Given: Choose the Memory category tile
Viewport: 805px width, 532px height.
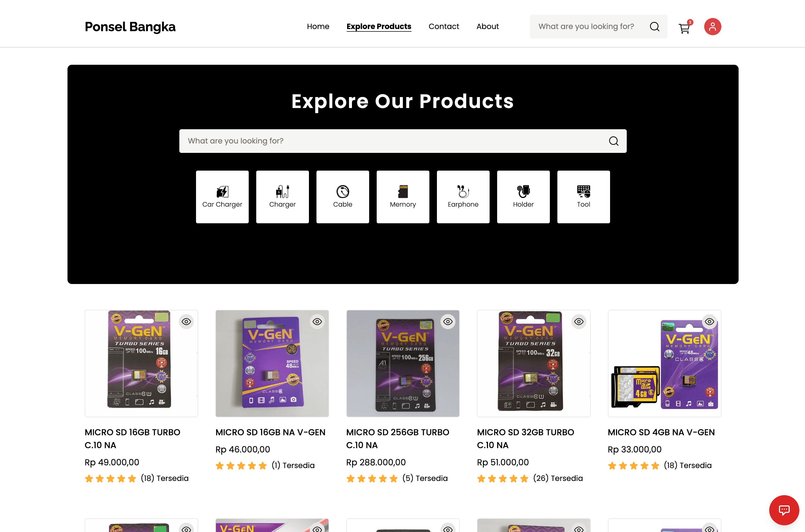Looking at the screenshot, I should [403, 197].
